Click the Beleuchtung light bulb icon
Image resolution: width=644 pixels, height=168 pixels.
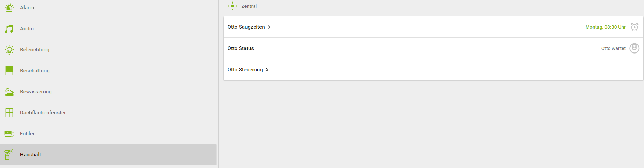click(x=9, y=50)
